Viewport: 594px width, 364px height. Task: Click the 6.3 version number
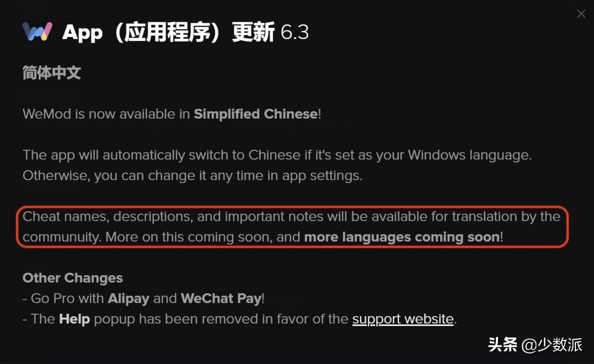point(295,32)
